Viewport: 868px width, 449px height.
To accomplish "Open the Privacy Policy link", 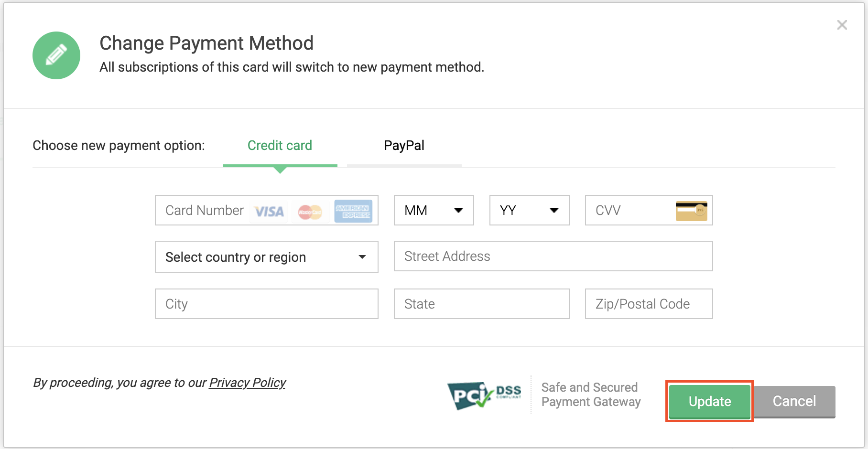I will [247, 383].
